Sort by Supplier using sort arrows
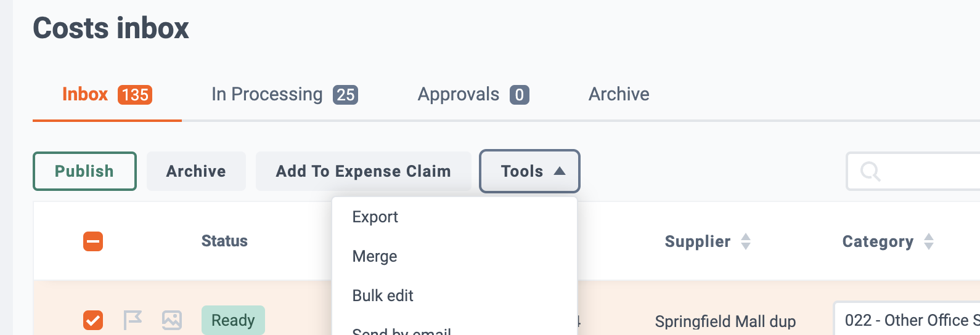 coord(746,241)
